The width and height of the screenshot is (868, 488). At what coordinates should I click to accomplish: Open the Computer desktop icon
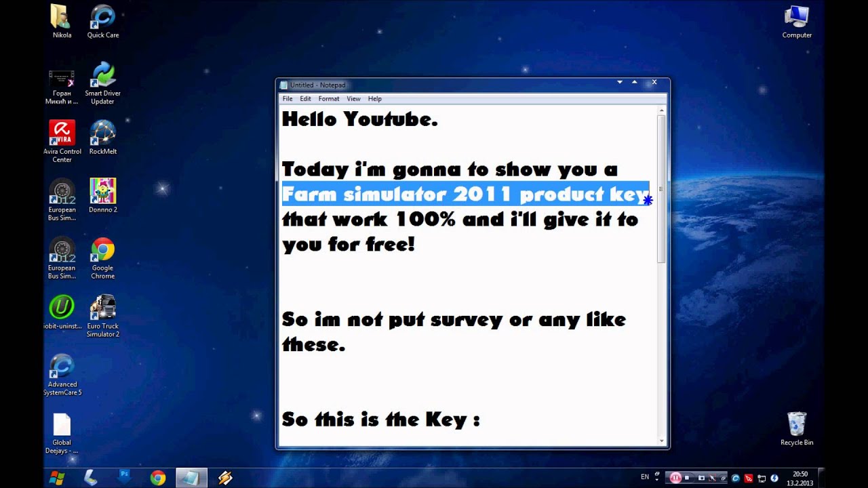(x=797, y=22)
